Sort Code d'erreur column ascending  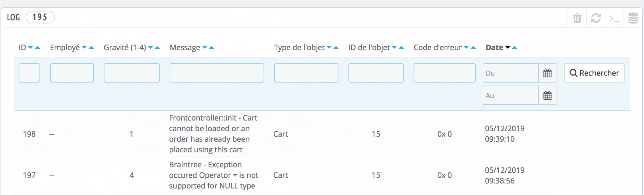[x=473, y=47]
